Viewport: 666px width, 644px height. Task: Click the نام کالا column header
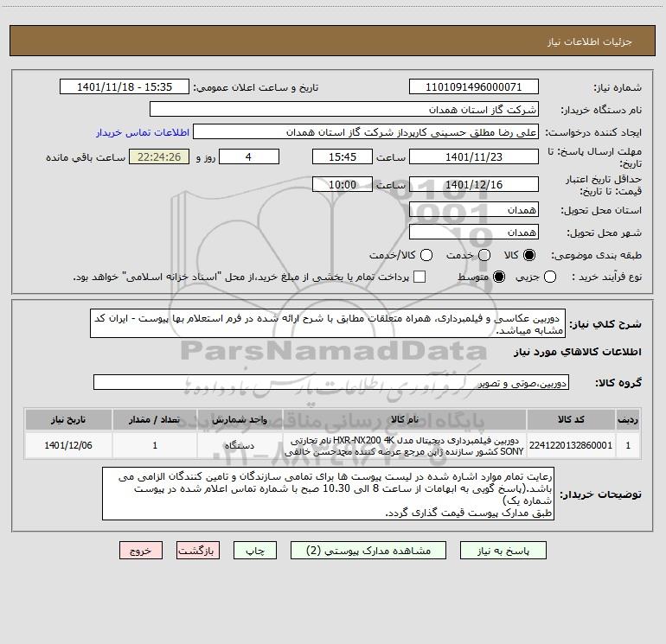click(405, 419)
